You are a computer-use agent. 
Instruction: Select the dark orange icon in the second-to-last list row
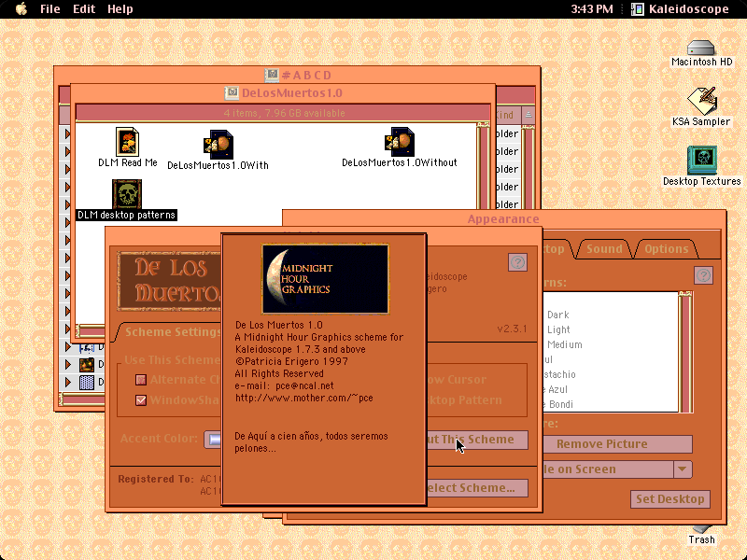pyautogui.click(x=87, y=365)
